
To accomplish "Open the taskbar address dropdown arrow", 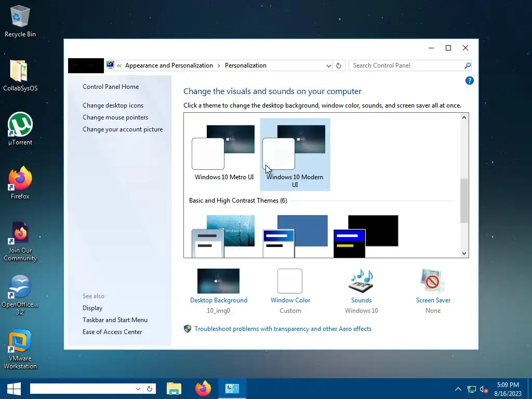I will [138, 389].
